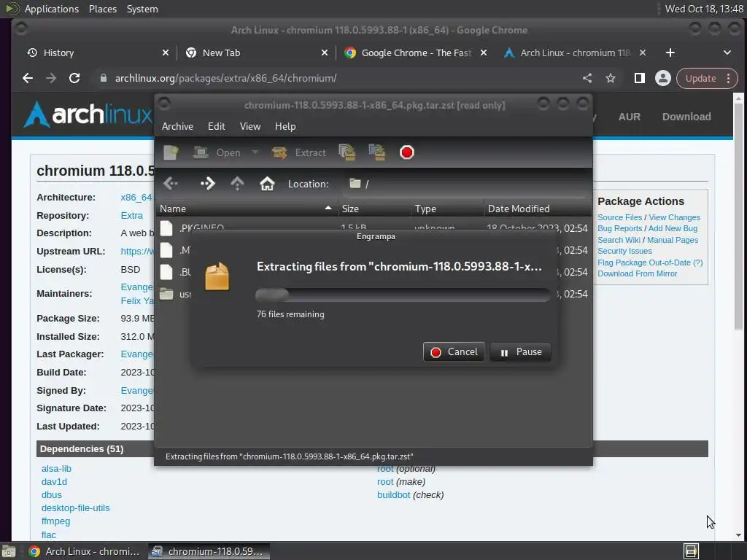The height and width of the screenshot is (560, 747).
Task: Reload the page in Chrome
Action: [74, 78]
